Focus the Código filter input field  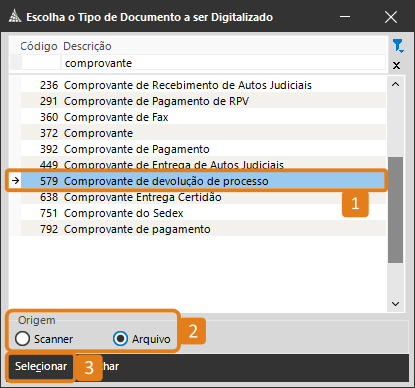41,63
